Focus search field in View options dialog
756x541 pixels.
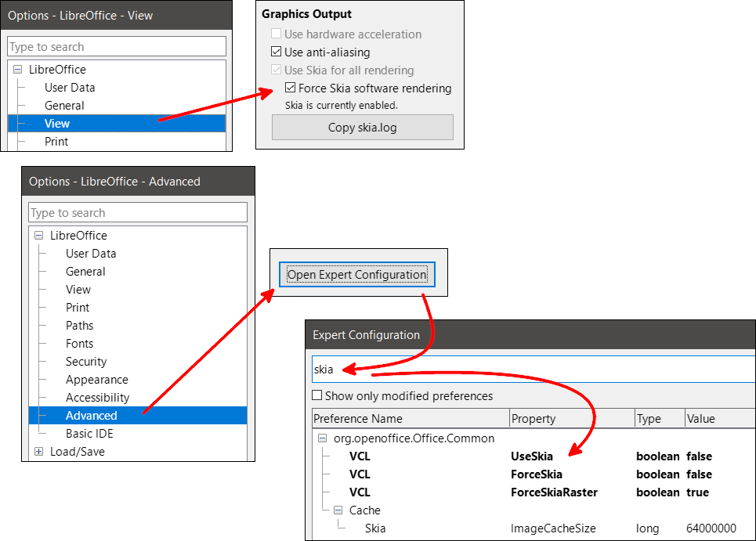pyautogui.click(x=116, y=47)
